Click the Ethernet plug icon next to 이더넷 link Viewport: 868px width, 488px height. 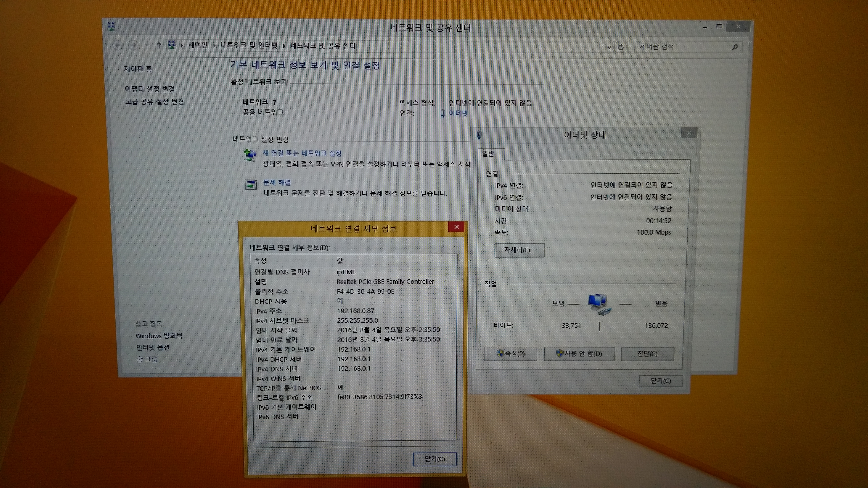[443, 113]
